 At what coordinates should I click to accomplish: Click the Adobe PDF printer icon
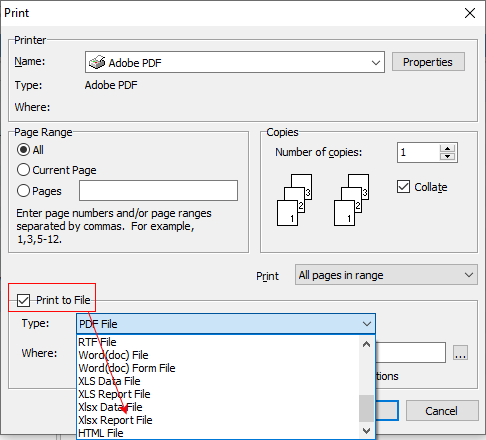coord(97,62)
